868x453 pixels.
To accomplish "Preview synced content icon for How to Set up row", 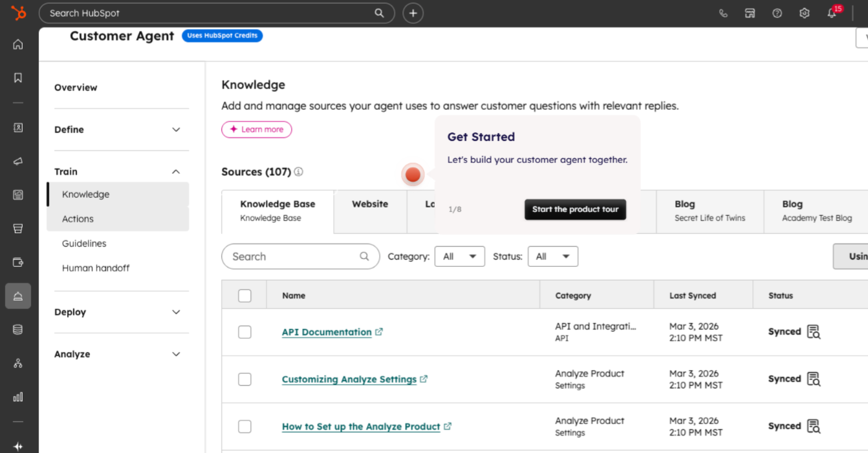I will (x=814, y=427).
